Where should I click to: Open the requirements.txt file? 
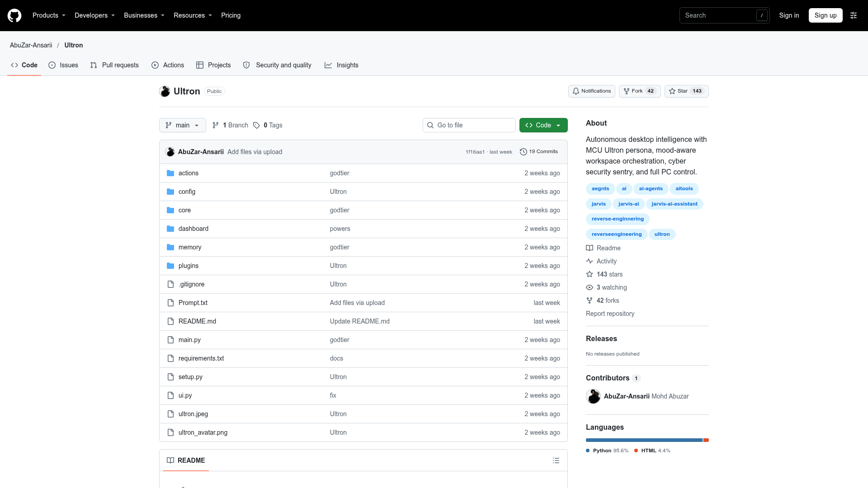click(x=201, y=358)
